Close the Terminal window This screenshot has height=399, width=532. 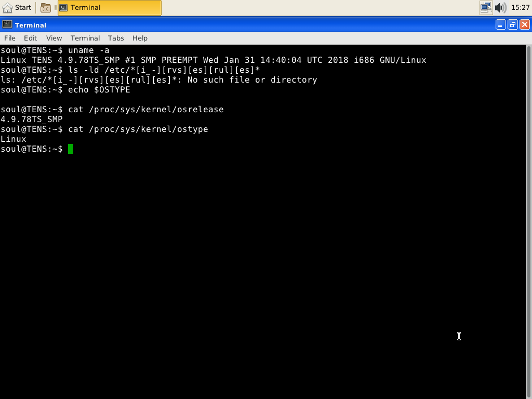coord(525,25)
